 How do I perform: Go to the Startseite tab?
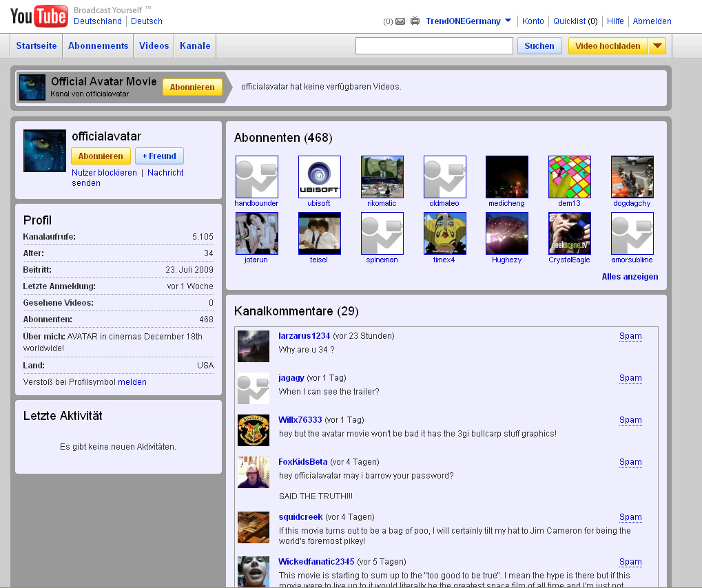tap(37, 45)
